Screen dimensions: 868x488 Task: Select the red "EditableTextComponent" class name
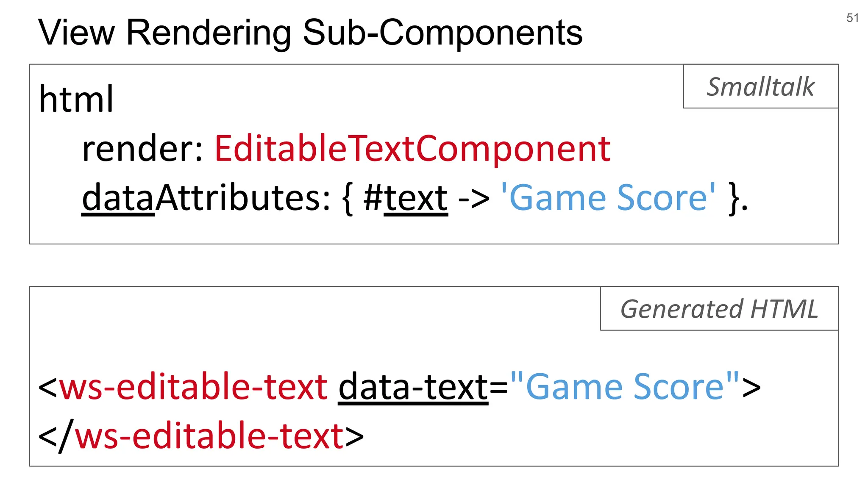click(412, 149)
